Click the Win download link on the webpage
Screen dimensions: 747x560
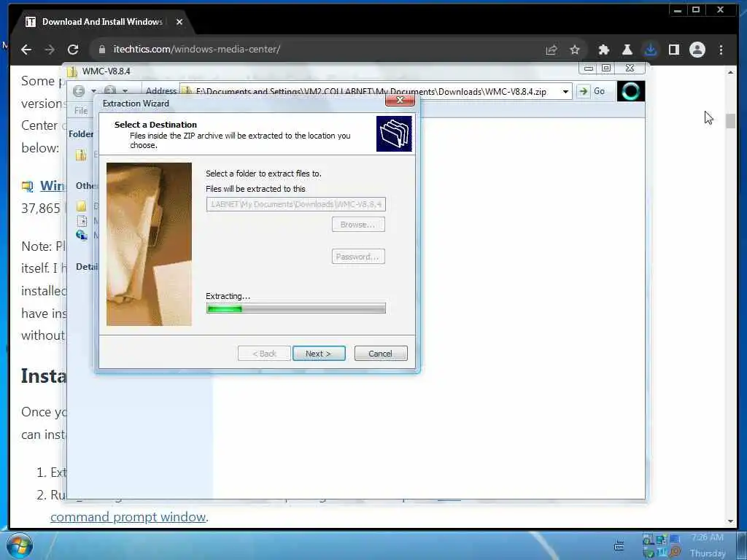click(x=52, y=186)
